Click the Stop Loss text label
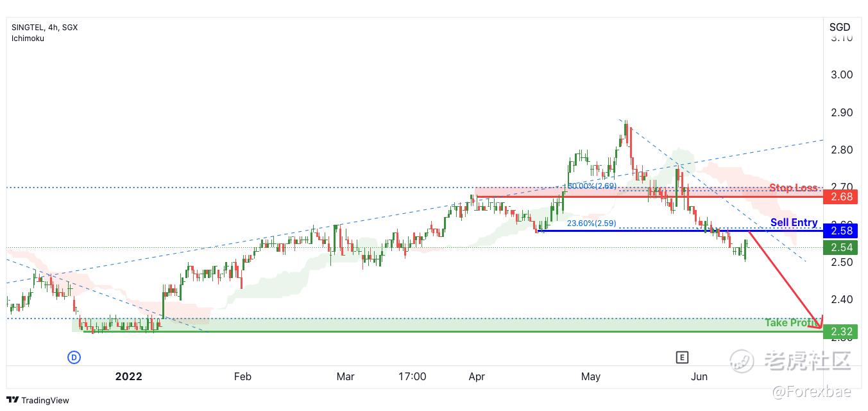 tap(794, 188)
